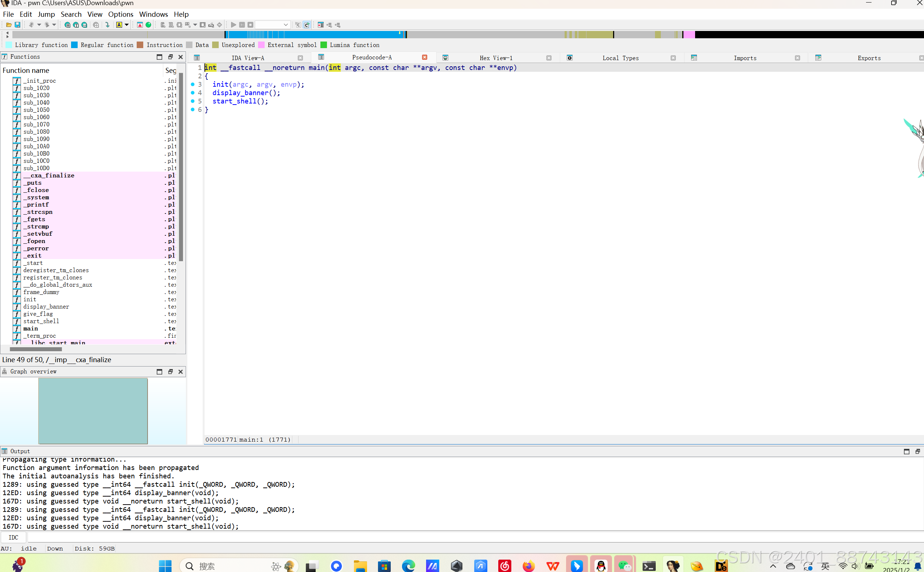Viewport: 924px width, 572px height.
Task: Click the yellow A text search icon
Action: click(x=119, y=25)
